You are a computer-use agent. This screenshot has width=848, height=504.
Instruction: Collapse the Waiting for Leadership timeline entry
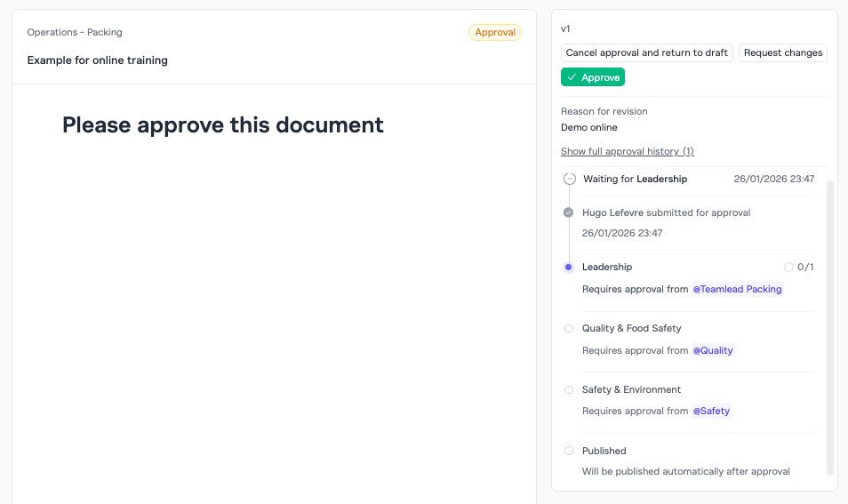coord(570,179)
